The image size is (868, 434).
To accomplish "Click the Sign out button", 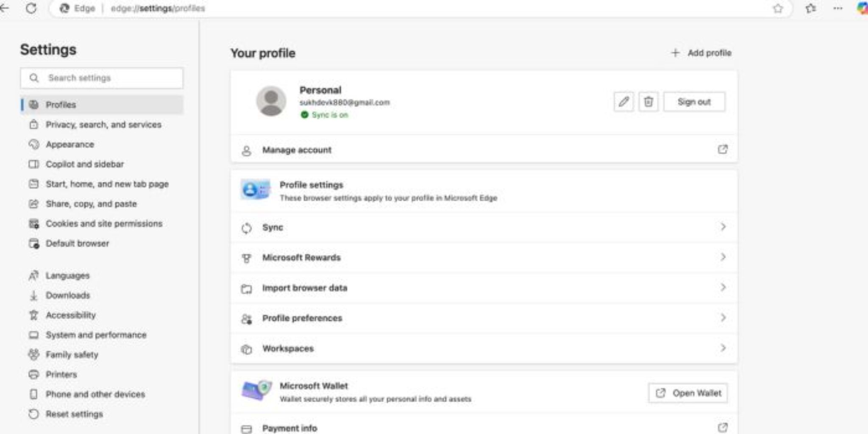I will [x=694, y=101].
